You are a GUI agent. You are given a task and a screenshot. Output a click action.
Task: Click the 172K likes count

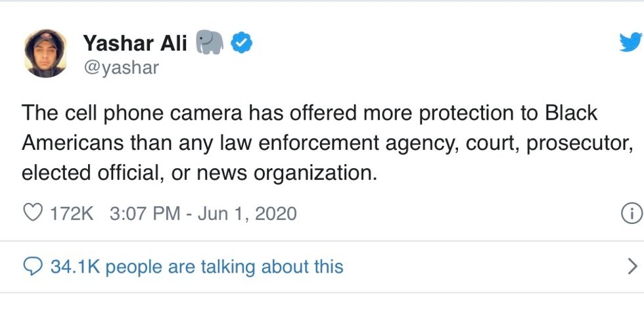click(x=72, y=213)
